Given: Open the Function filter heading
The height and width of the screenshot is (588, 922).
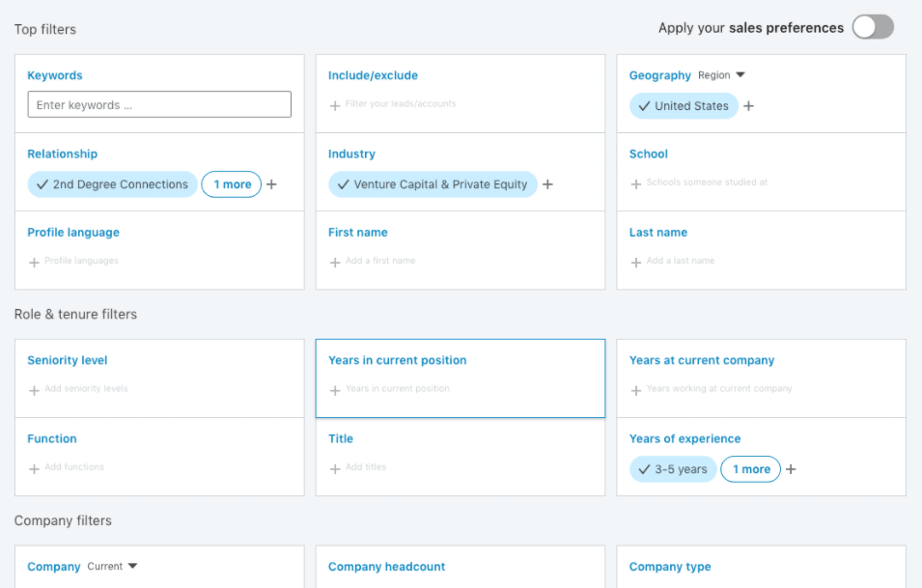Looking at the screenshot, I should (52, 438).
